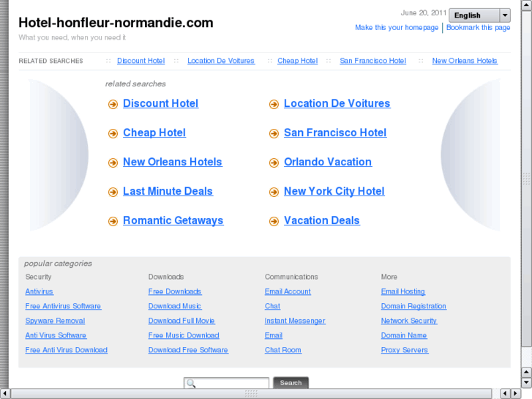Open the Romantic Getaways link
This screenshot has width=532, height=399.
(173, 220)
